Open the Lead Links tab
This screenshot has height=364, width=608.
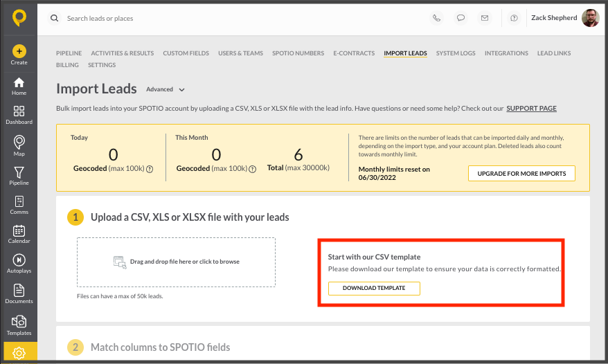pos(554,53)
